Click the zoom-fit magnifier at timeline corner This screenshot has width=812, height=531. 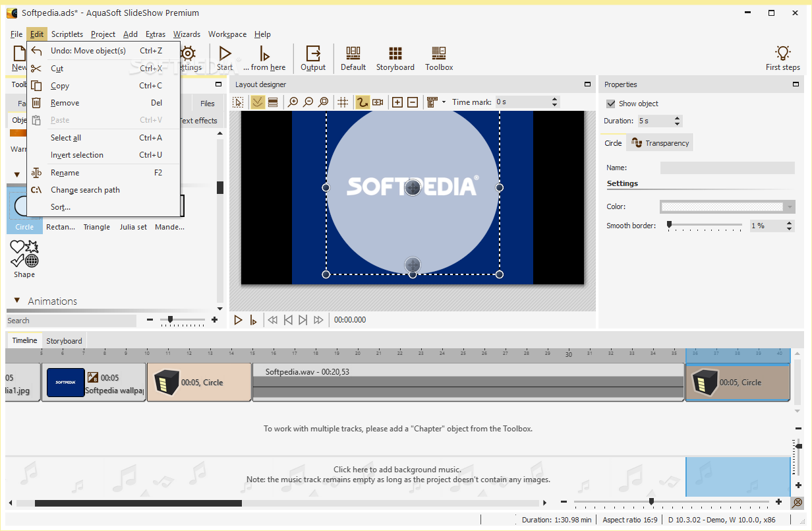point(797,502)
